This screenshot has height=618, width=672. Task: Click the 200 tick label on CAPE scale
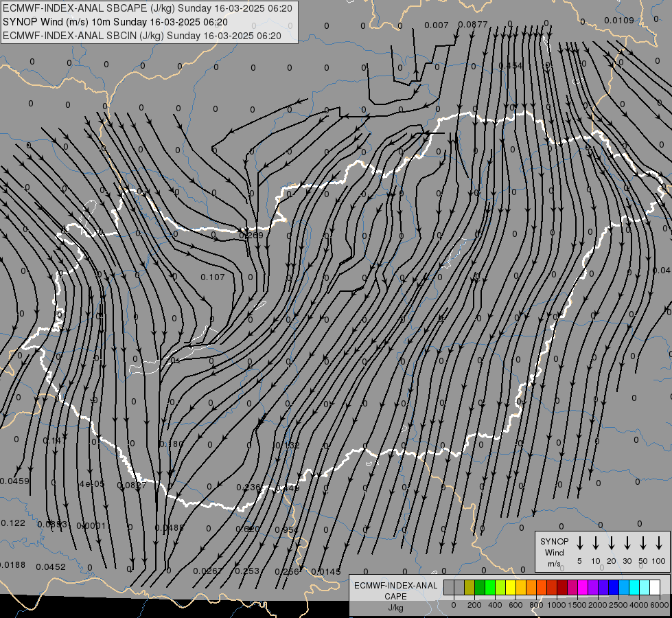tap(474, 605)
